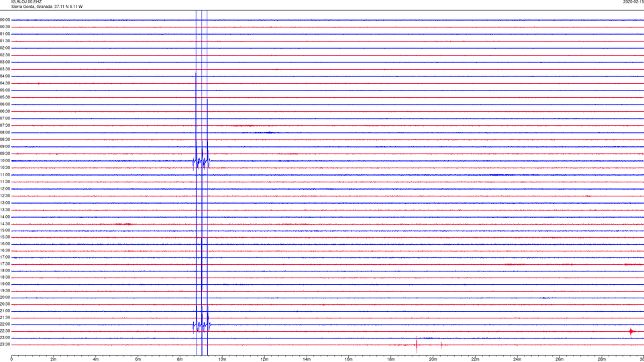Select the 03:00 trace time label
Screen dimensions: 644x362
click(5, 62)
